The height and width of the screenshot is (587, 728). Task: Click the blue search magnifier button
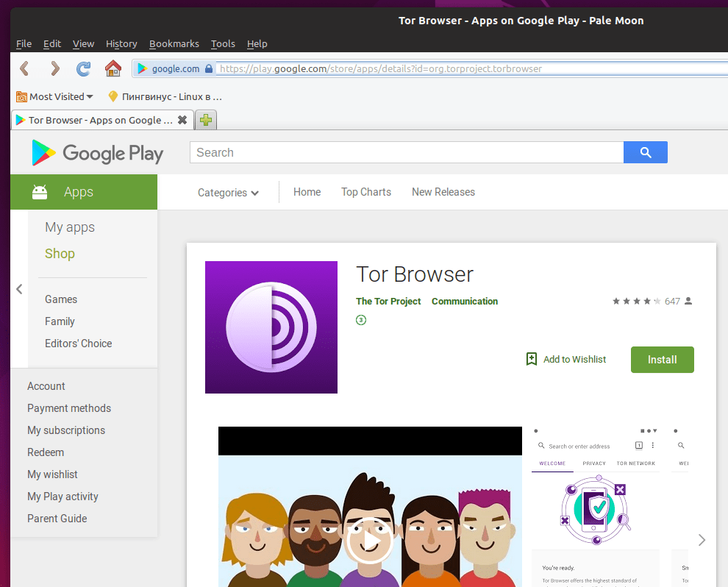[646, 152]
